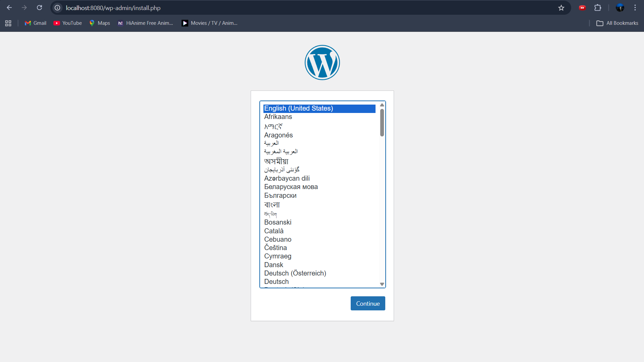Expand the All Bookmarks folder
The height and width of the screenshot is (362, 644).
coord(617,23)
